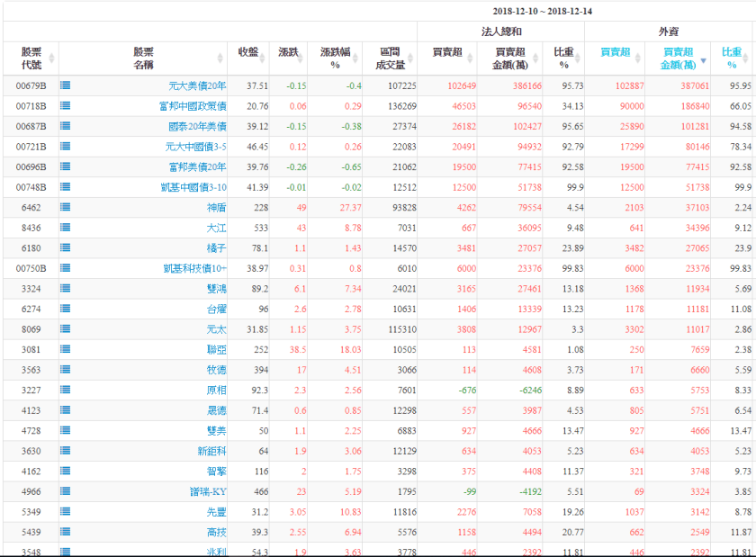Open the 智擎 stock link

click(x=216, y=472)
